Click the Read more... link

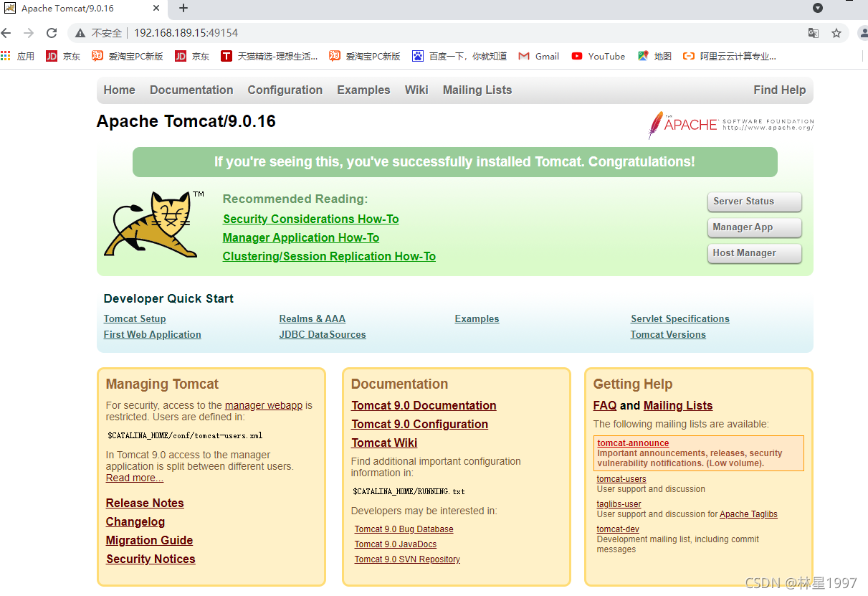[x=135, y=478]
